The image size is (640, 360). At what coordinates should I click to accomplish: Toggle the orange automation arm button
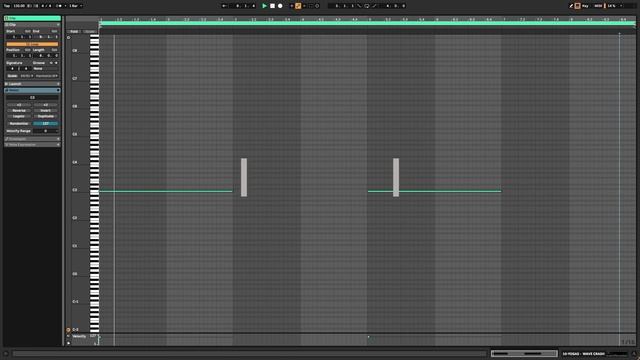(x=298, y=6)
